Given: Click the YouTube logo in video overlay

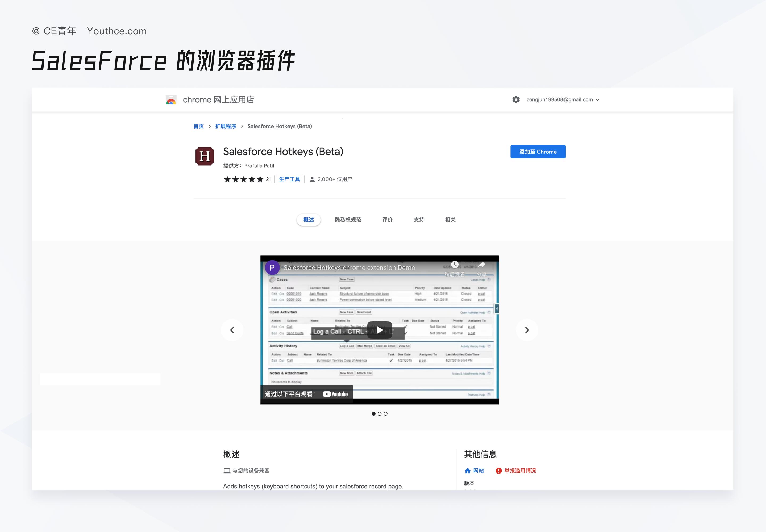Looking at the screenshot, I should coord(335,394).
